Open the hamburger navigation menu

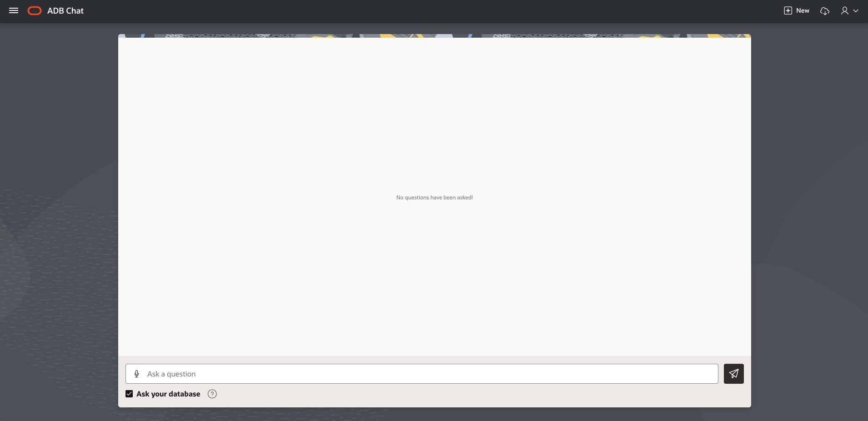point(14,10)
